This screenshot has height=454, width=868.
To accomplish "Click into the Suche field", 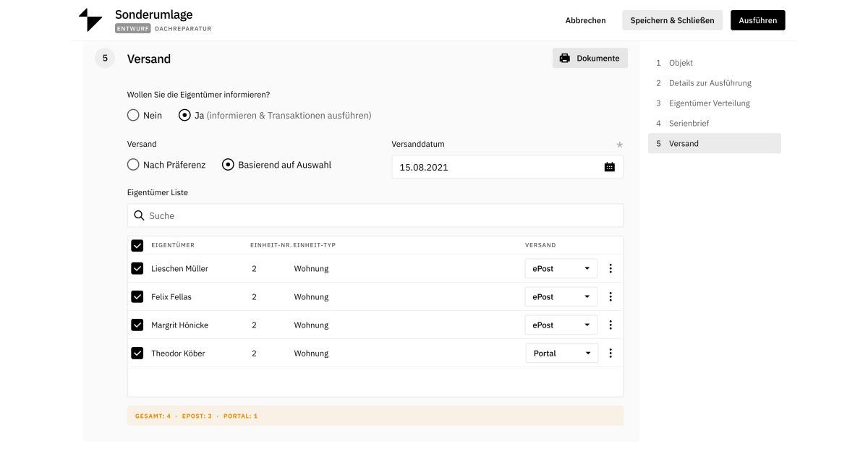I will (375, 215).
